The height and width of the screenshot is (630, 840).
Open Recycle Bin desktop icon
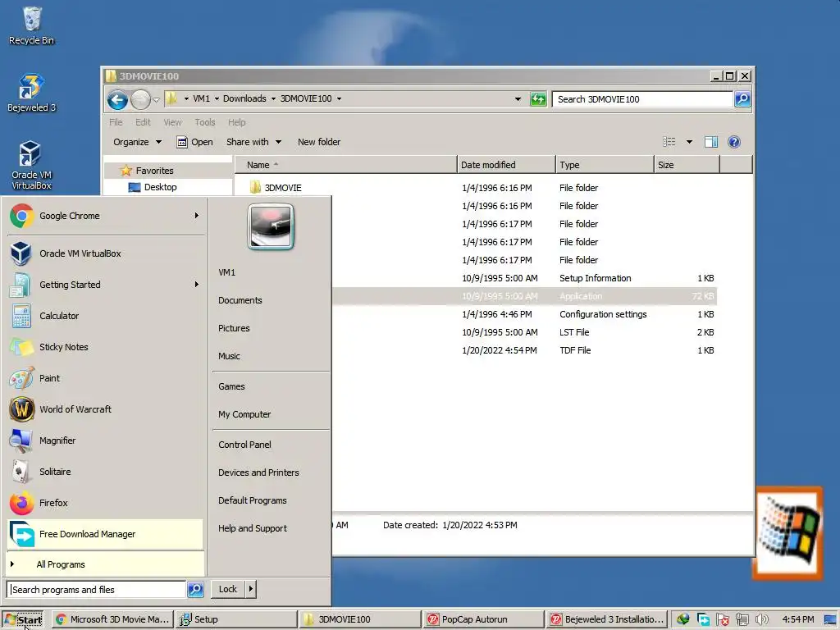[32, 25]
